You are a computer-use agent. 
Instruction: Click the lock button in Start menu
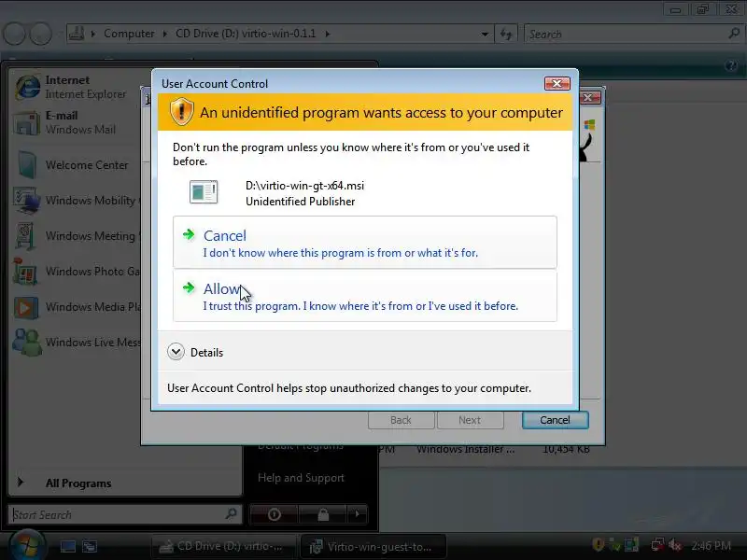tap(323, 514)
